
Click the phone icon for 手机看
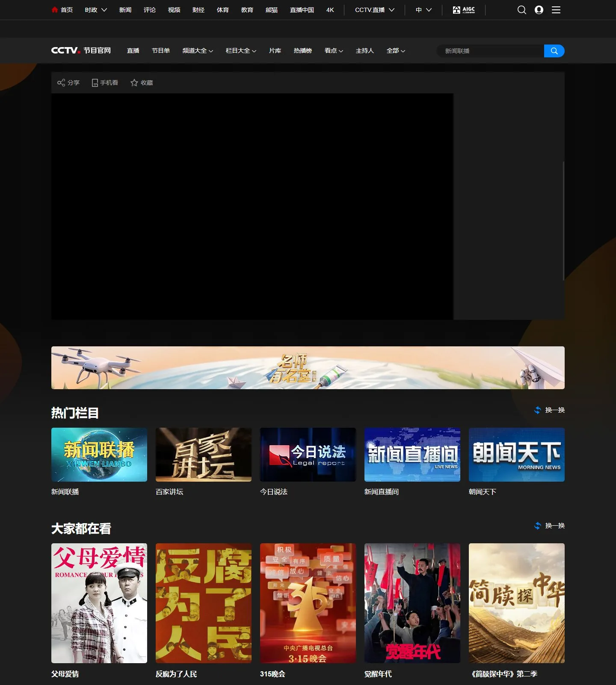95,83
